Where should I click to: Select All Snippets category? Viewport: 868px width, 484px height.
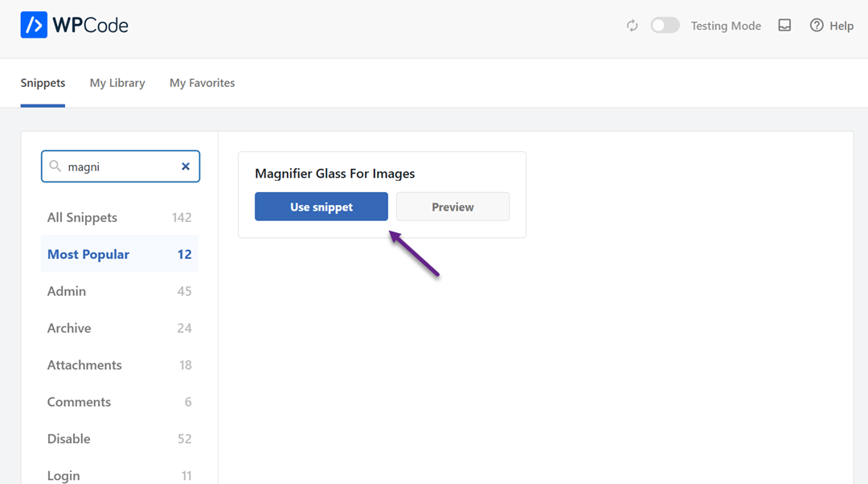pos(82,217)
